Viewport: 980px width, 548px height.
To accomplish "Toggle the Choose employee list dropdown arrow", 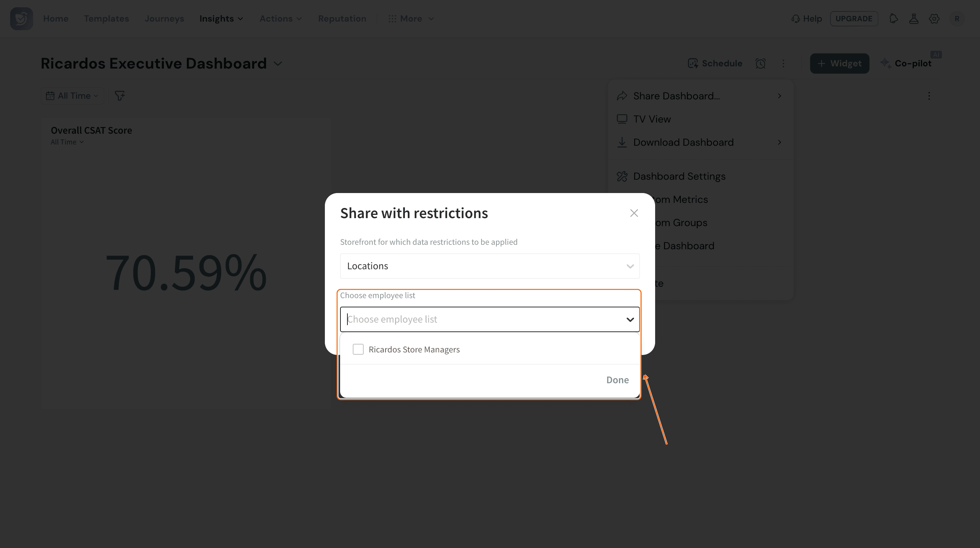I will [x=630, y=319].
